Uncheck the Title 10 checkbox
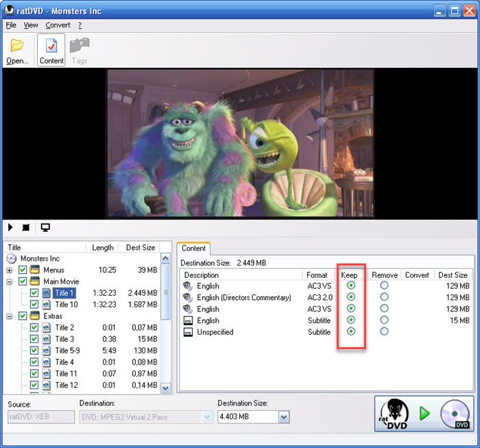Screen dimensions: 480x448 pyautogui.click(x=34, y=305)
